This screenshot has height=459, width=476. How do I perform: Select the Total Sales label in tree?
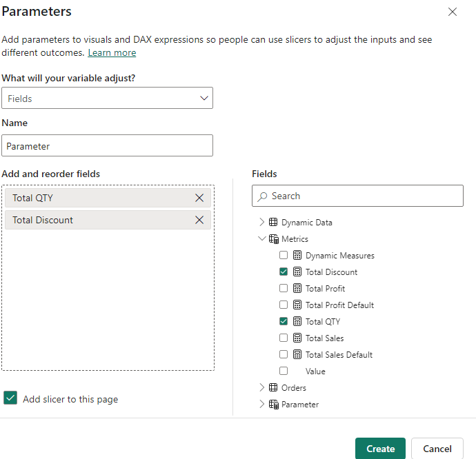click(324, 338)
